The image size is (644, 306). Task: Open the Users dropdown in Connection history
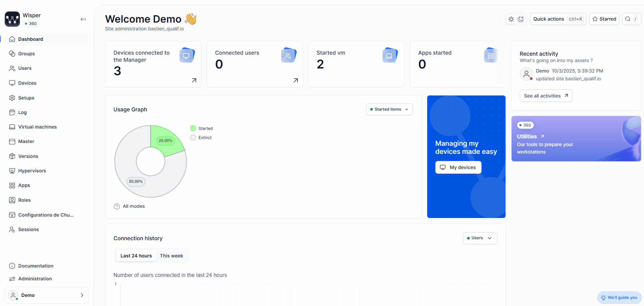coord(480,238)
